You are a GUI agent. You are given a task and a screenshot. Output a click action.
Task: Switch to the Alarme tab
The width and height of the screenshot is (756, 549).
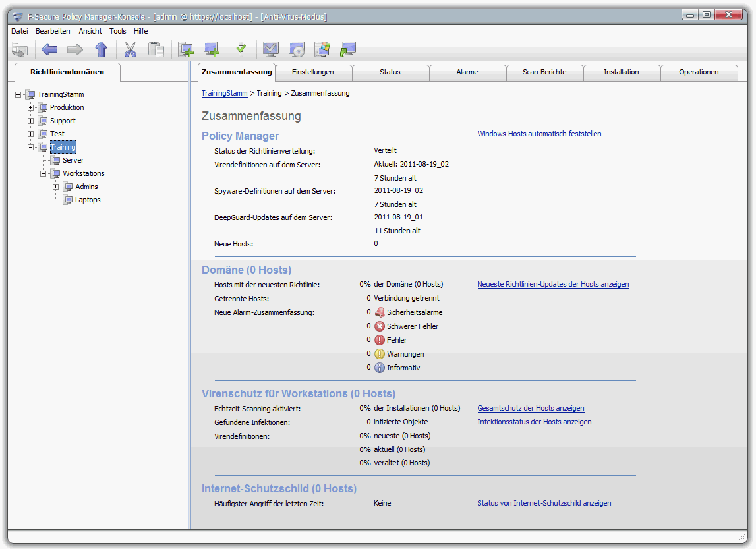[x=467, y=72]
